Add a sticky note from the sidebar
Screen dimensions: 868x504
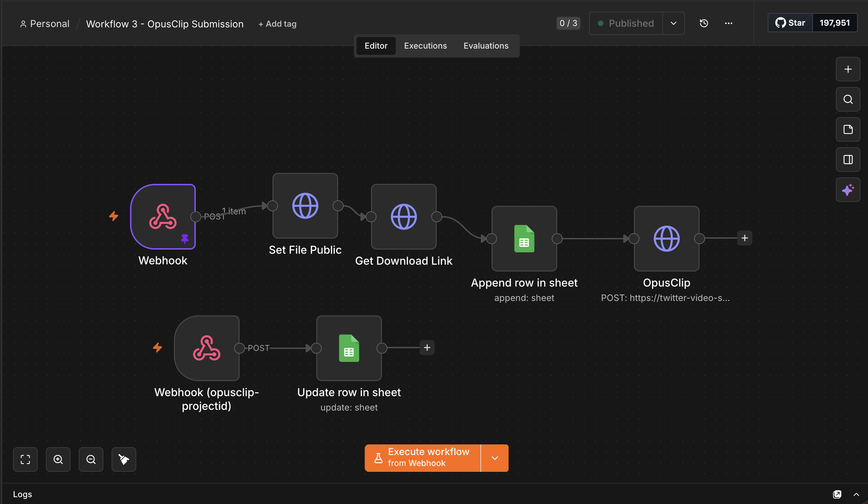pos(848,129)
